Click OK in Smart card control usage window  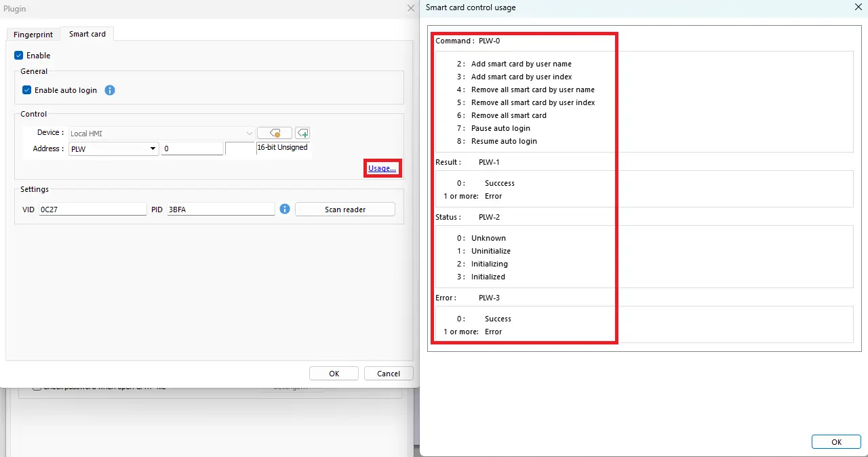836,441
